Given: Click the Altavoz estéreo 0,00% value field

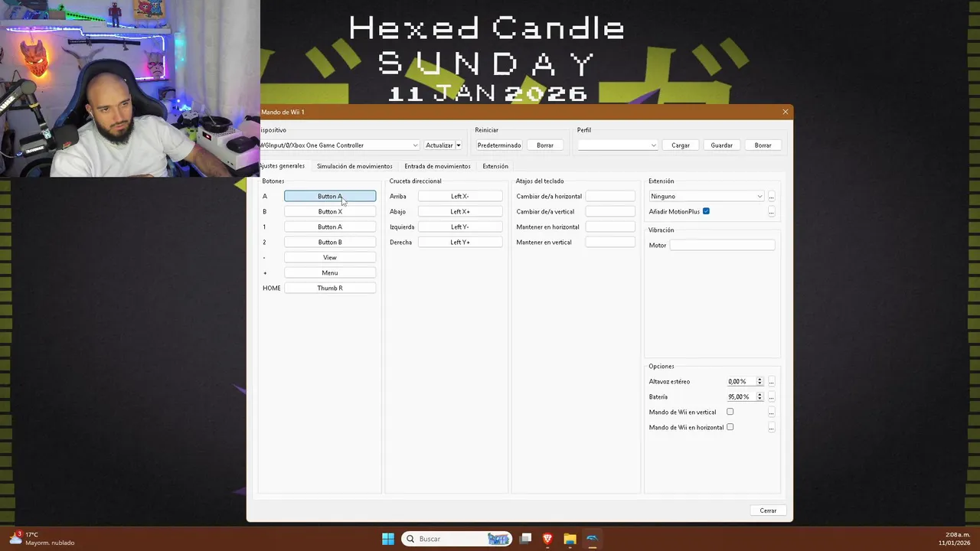Looking at the screenshot, I should pos(740,381).
